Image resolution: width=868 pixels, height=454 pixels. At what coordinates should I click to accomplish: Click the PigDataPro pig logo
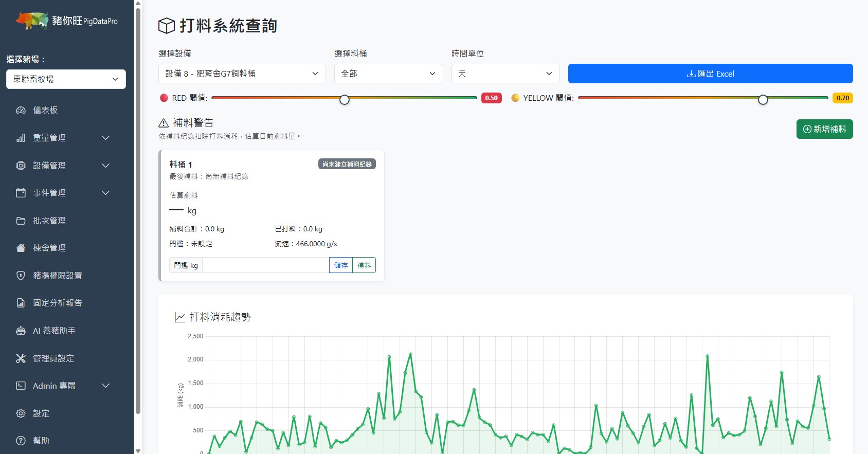point(32,21)
